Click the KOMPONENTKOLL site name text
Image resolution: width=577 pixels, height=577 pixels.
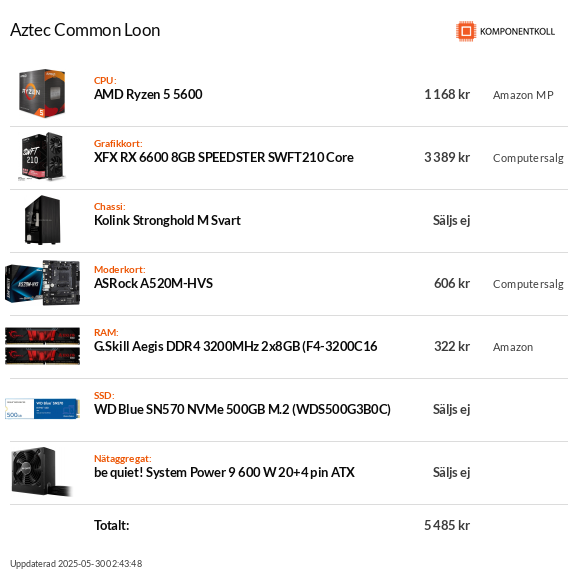[517, 32]
